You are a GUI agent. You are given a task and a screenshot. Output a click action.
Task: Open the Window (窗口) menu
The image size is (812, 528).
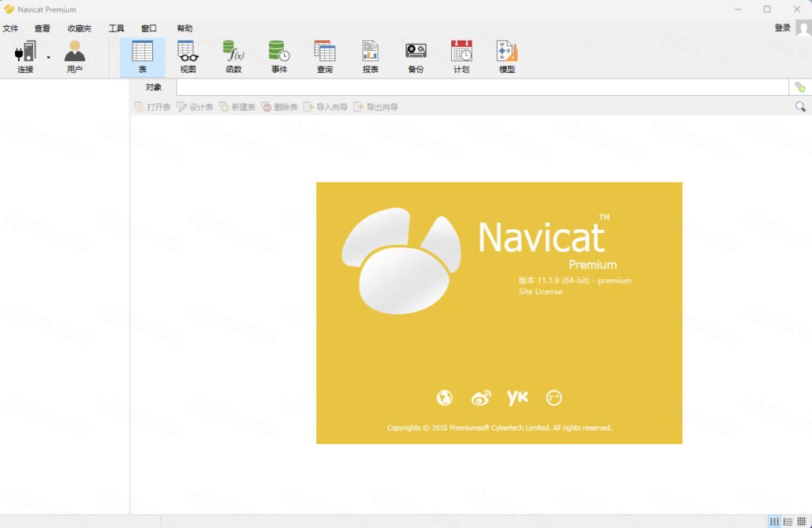(x=149, y=28)
